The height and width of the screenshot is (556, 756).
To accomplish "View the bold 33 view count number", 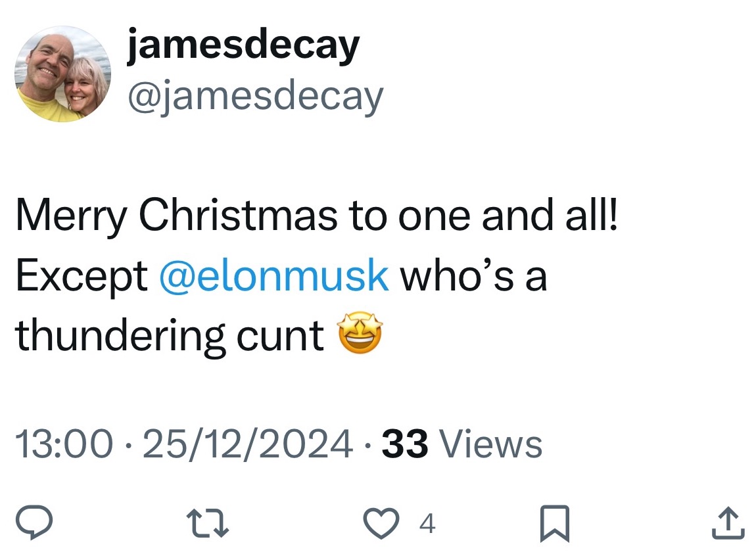I will (x=405, y=444).
